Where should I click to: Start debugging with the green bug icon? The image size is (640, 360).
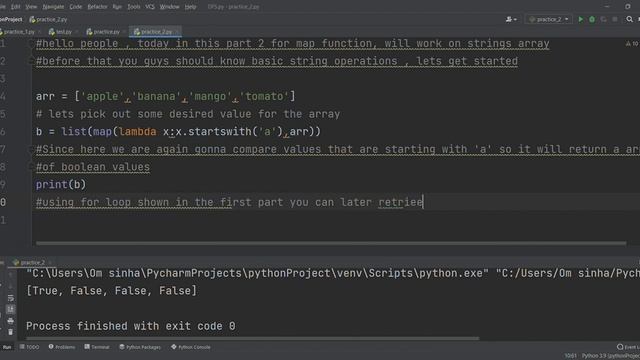point(592,19)
